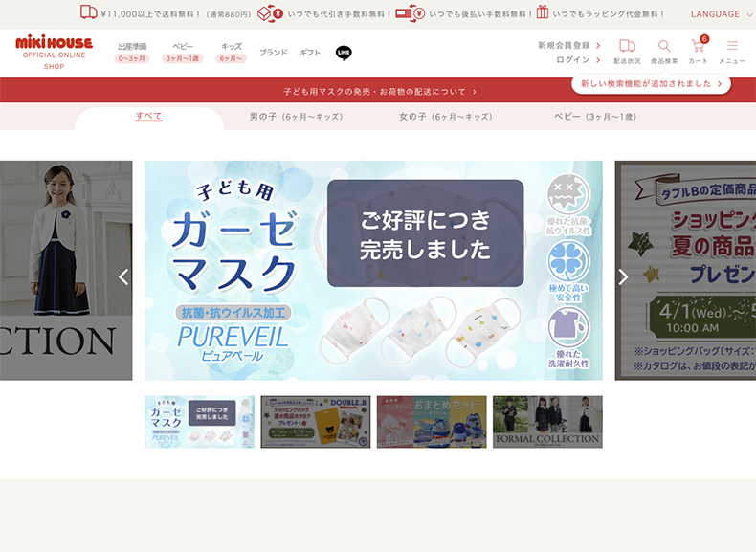This screenshot has height=552, width=756.
Task: Click the 新しい検索機能が追加されました tooltip
Action: [x=651, y=84]
